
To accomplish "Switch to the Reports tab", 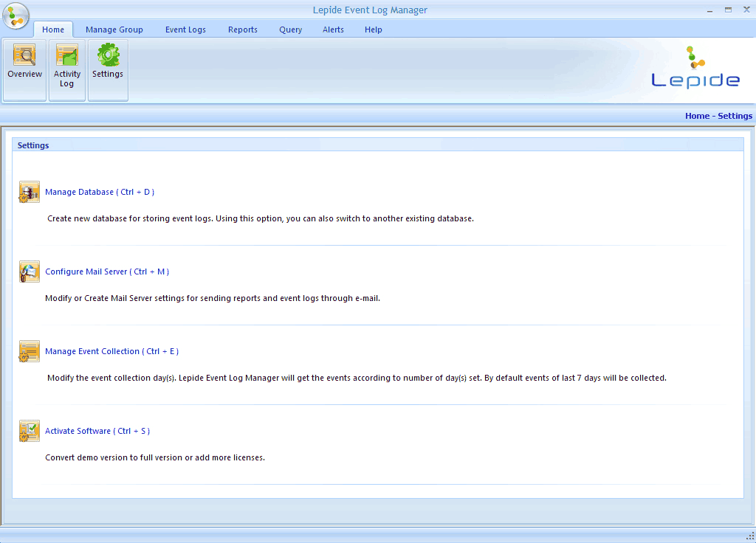I will (242, 30).
